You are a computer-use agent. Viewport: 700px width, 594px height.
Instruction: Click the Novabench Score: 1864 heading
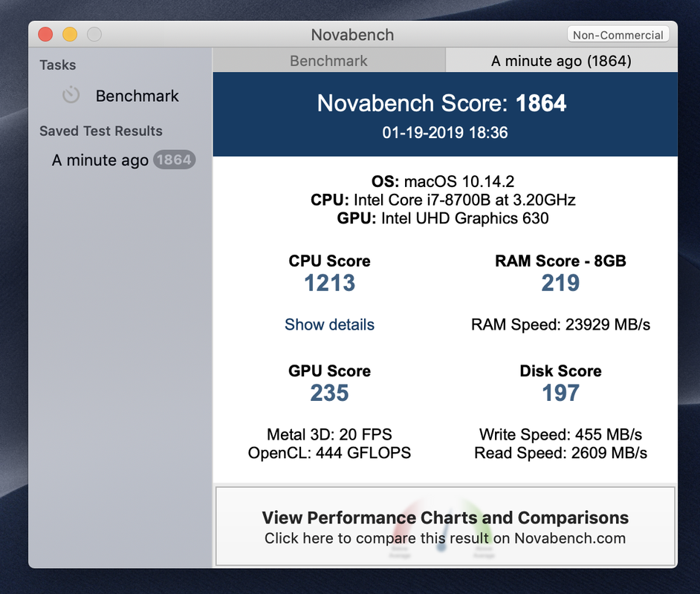pos(441,103)
